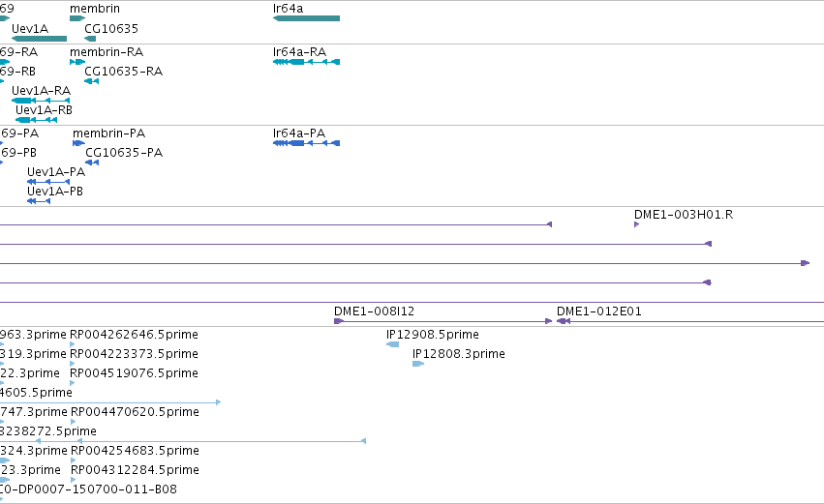Click the CG10635-PA protein glyph

92,163
